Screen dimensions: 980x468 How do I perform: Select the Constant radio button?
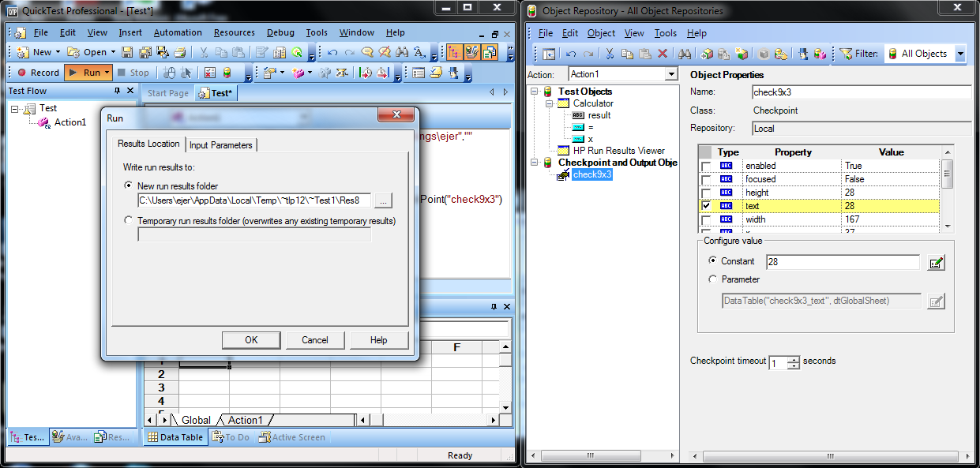(x=713, y=261)
